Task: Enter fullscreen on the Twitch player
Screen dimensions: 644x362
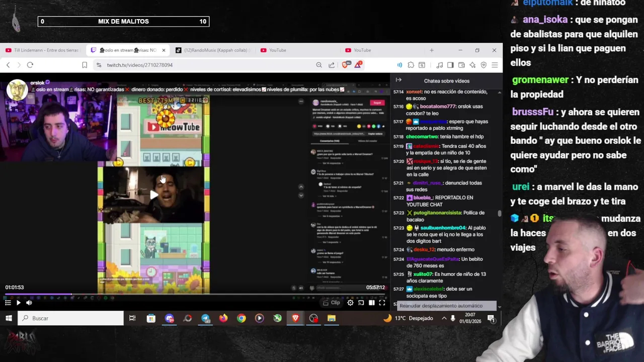Action: point(382,303)
